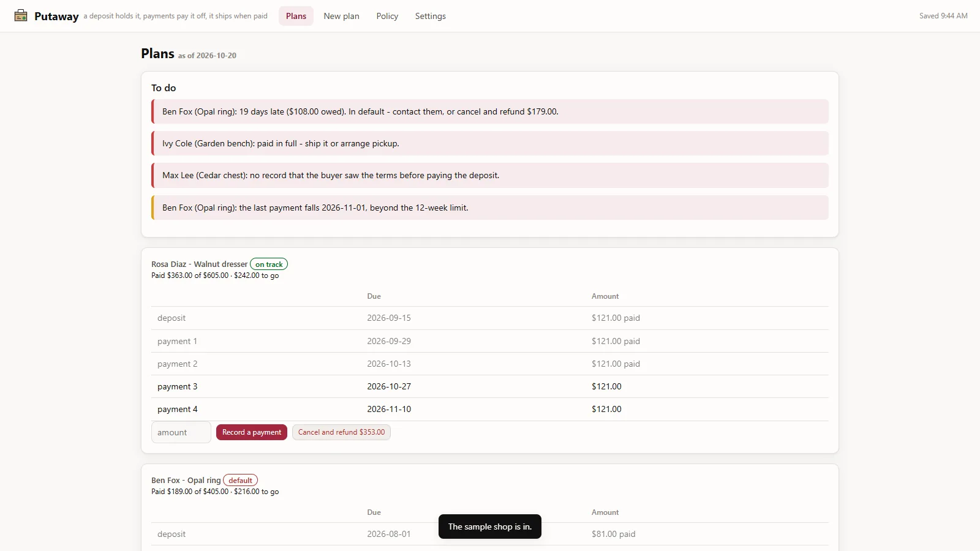The image size is (980, 551).
Task: Dismiss the sample shop is in toast
Action: 490,527
